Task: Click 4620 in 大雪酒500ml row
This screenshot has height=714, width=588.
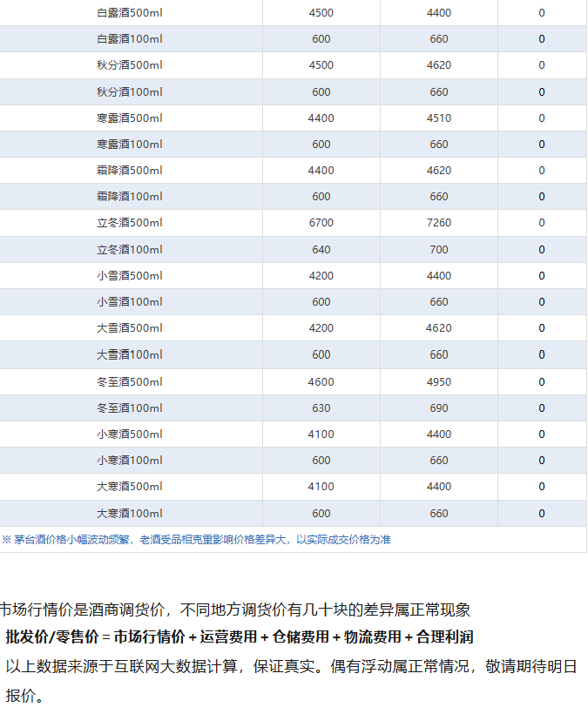Action: click(439, 328)
